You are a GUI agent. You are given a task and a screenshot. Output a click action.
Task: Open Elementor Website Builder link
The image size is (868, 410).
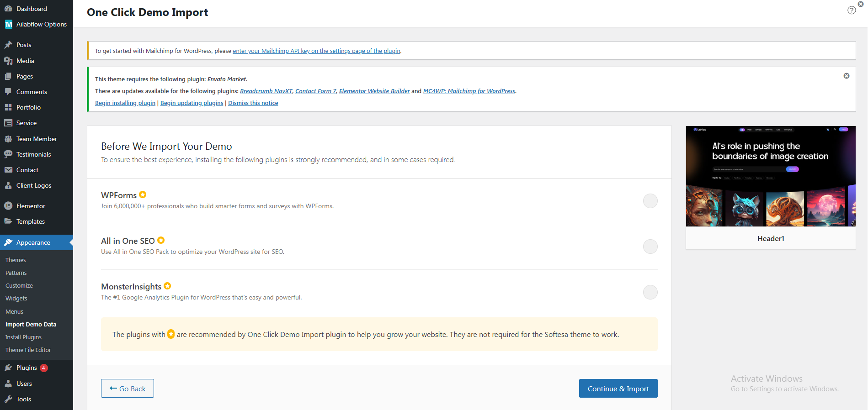374,91
